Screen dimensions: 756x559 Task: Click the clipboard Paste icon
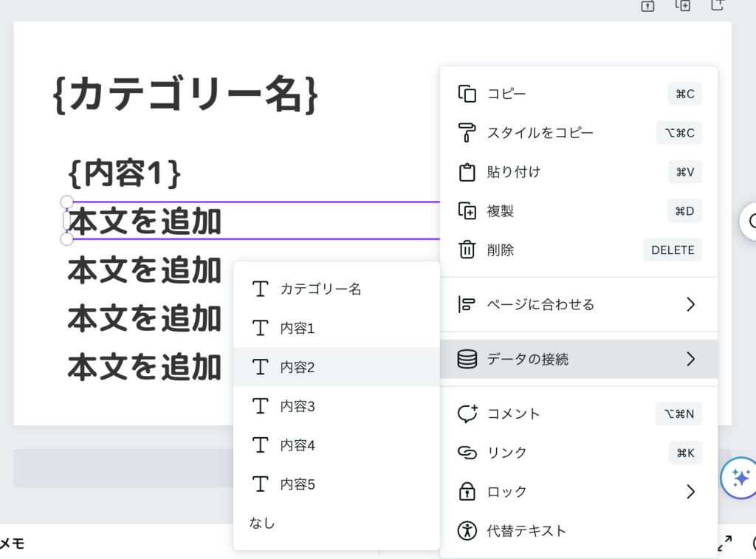pos(467,172)
